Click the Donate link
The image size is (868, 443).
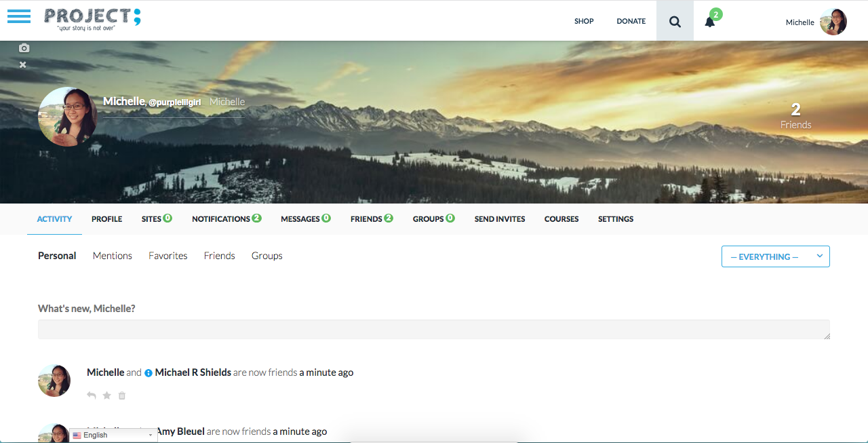[x=631, y=21]
